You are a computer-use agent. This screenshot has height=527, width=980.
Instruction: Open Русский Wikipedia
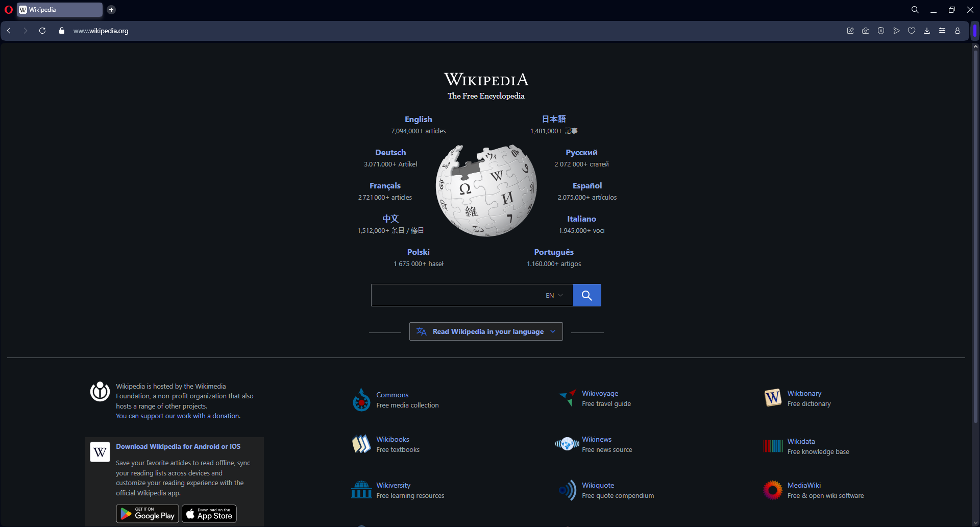(x=581, y=152)
